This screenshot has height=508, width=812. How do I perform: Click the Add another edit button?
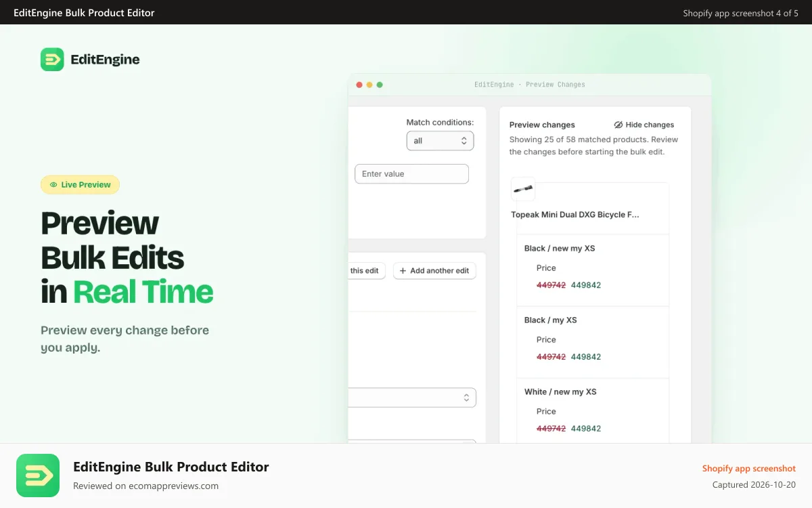click(434, 271)
